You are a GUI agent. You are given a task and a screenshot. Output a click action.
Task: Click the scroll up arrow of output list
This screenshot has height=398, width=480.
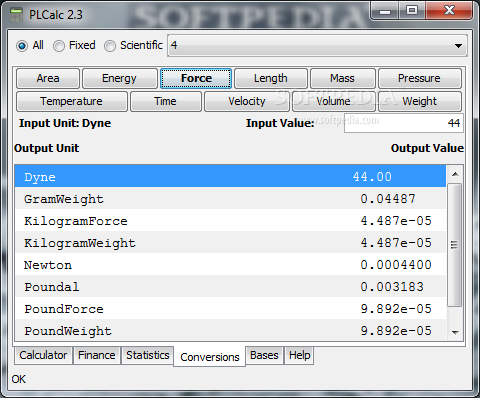point(455,174)
